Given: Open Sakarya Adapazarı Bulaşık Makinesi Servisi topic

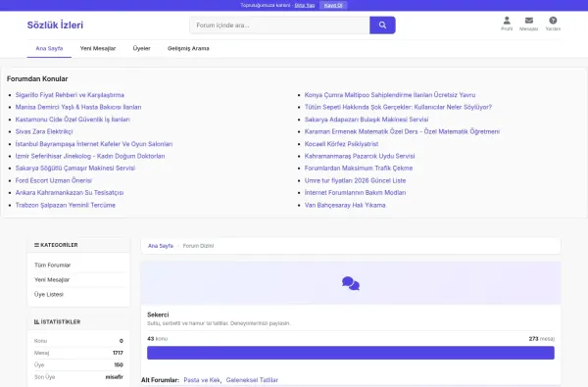Looking at the screenshot, I should tap(367, 120).
